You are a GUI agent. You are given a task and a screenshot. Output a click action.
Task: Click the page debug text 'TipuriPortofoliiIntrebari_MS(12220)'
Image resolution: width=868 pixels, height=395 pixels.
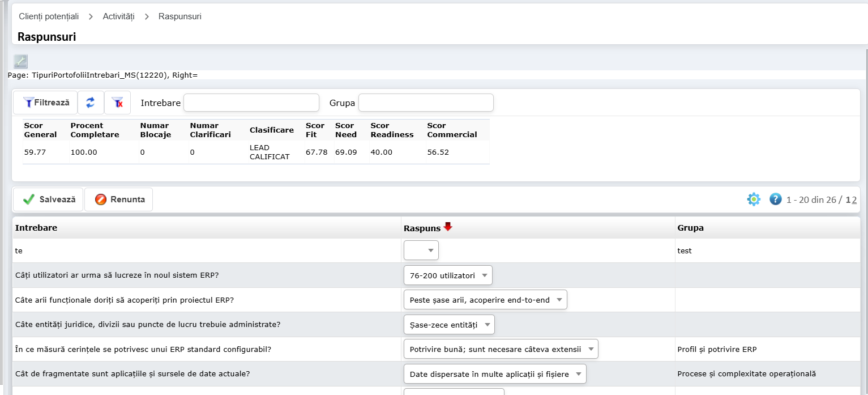click(100, 75)
